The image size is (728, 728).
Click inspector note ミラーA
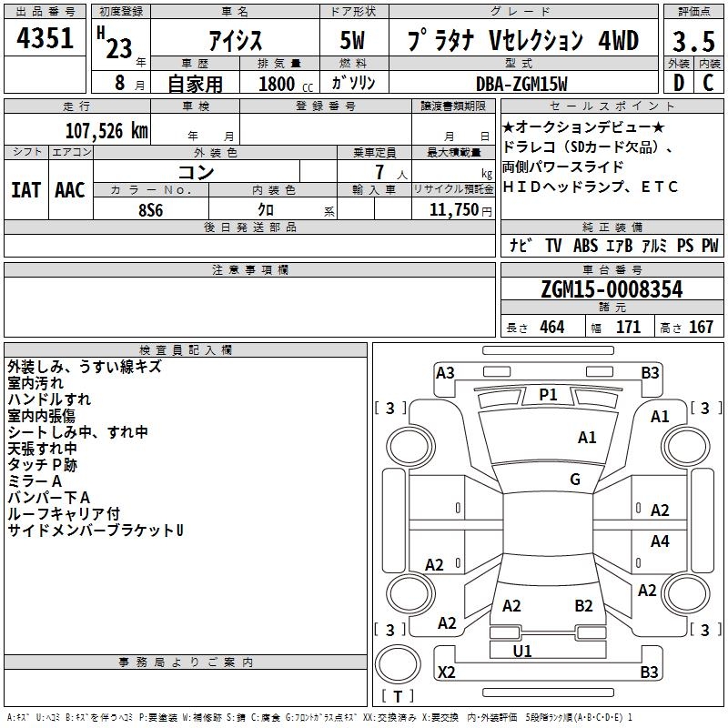click(x=35, y=481)
